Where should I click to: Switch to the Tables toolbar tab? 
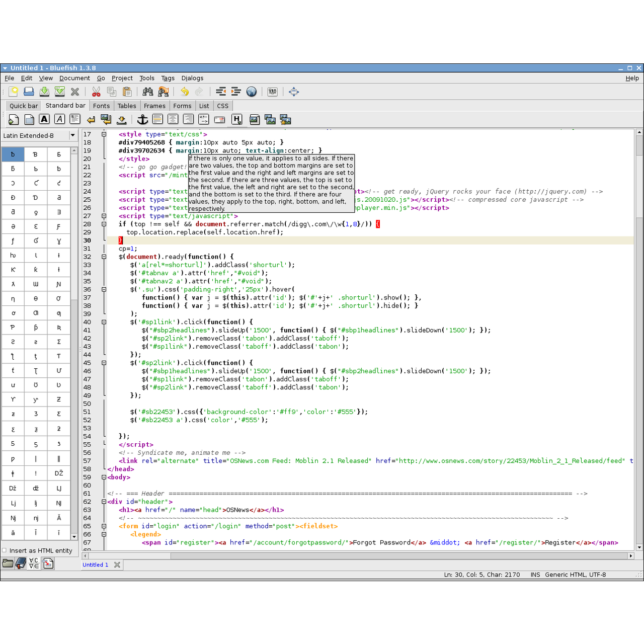pos(127,106)
